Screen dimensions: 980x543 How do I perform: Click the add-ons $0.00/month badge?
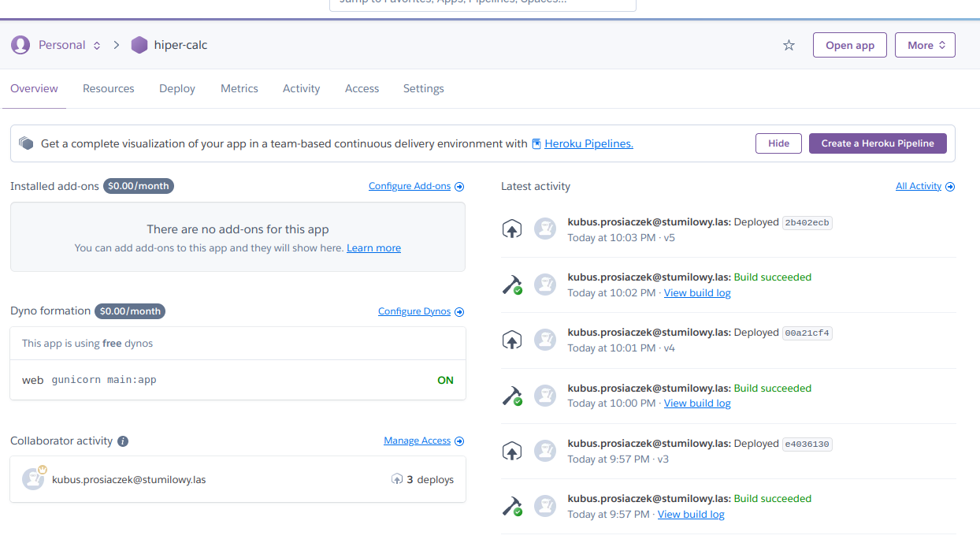pyautogui.click(x=139, y=186)
